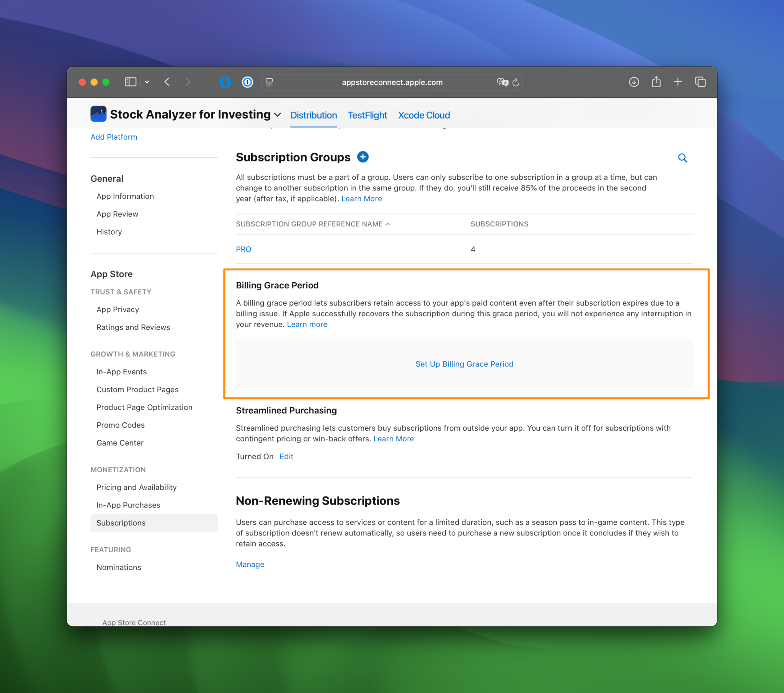Reload the page with the refresh icon
The height and width of the screenshot is (693, 784).
coord(516,82)
